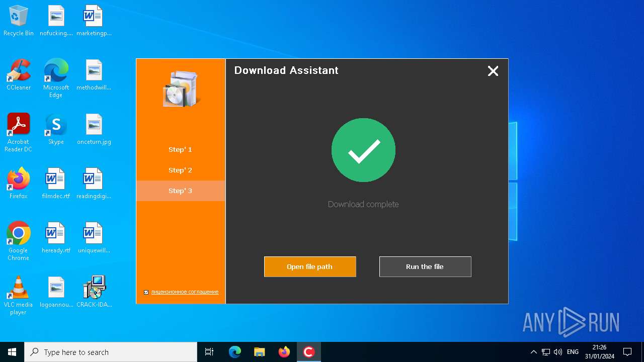Click the Download Assistant title text
This screenshot has width=644, height=362.
pos(286,70)
